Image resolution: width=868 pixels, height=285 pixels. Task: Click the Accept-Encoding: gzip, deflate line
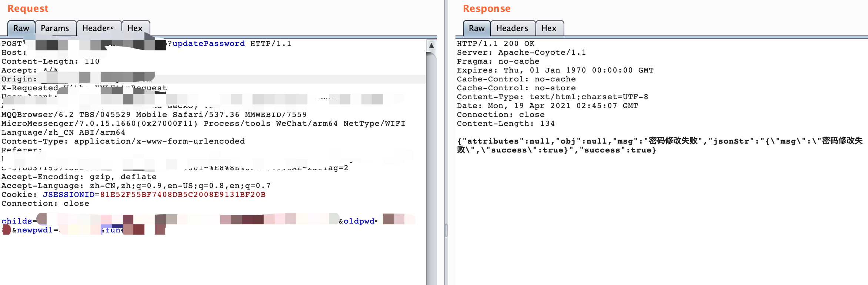(79, 177)
